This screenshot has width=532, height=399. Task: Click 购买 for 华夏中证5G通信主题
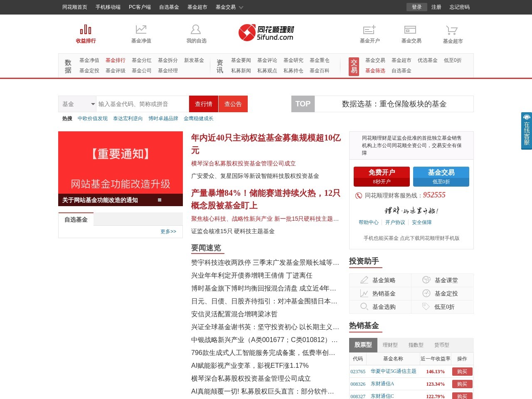click(462, 371)
